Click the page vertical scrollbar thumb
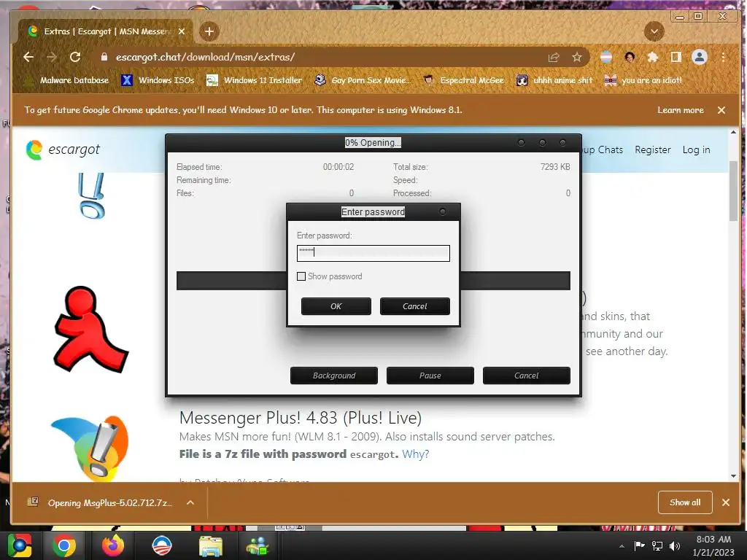This screenshot has width=747, height=560. [733, 192]
